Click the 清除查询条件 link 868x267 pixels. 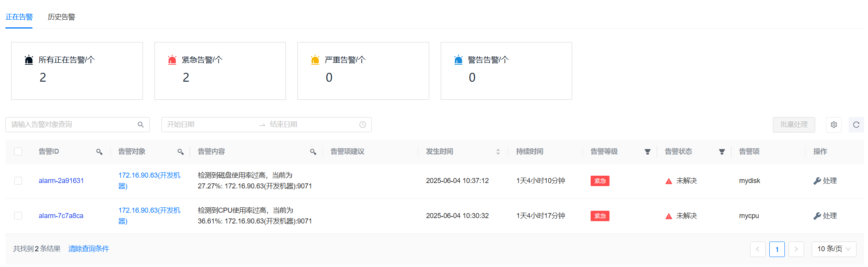pyautogui.click(x=89, y=249)
